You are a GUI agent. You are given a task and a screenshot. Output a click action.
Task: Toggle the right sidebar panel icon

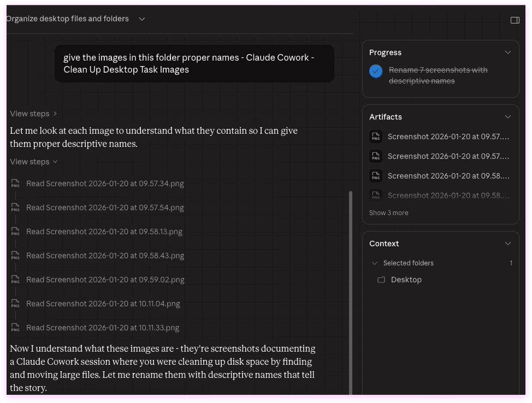[x=515, y=20]
